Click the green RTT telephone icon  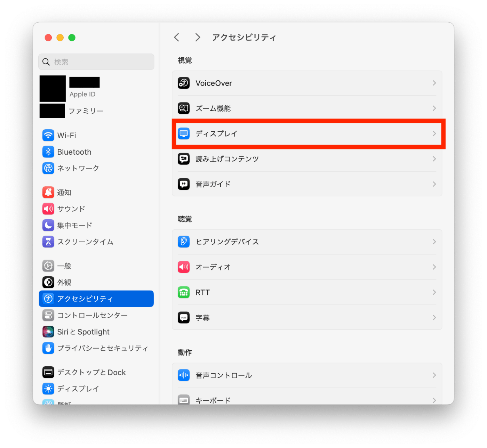click(184, 292)
